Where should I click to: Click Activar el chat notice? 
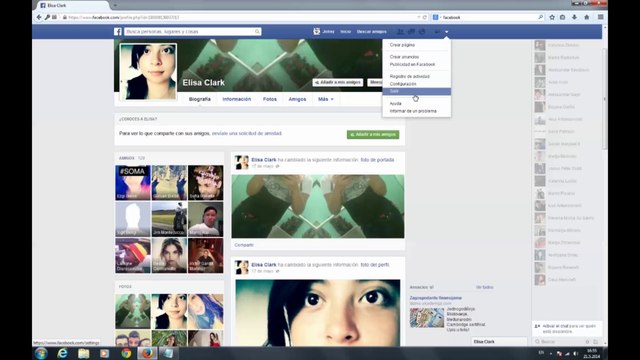point(567,329)
